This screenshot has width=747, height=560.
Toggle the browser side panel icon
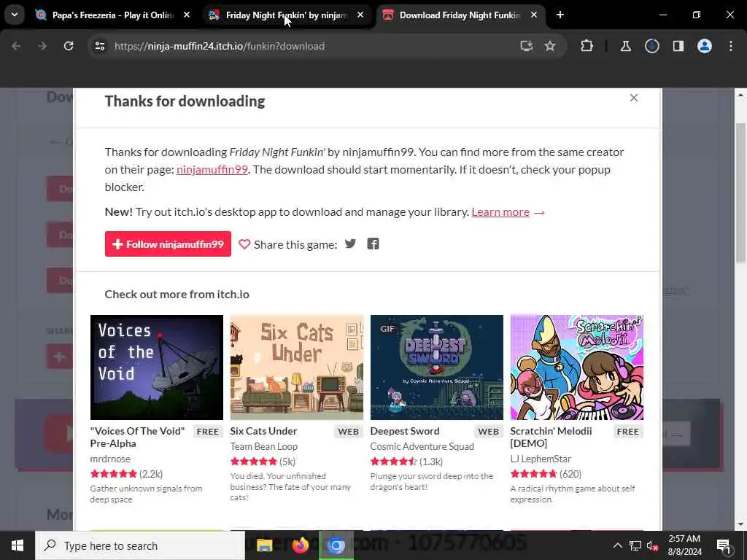[678, 46]
